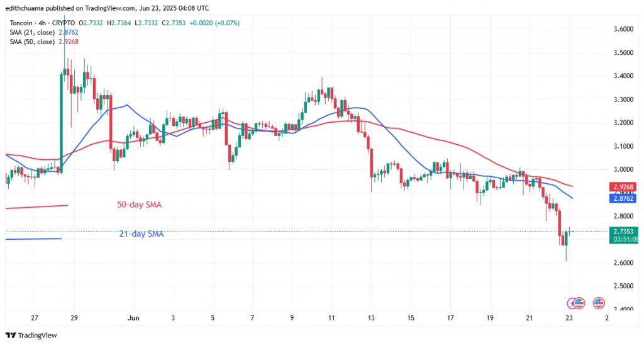Click the SMA (50, close) indicator legend
Image resolution: width=644 pixels, height=345 pixels.
coord(33,42)
